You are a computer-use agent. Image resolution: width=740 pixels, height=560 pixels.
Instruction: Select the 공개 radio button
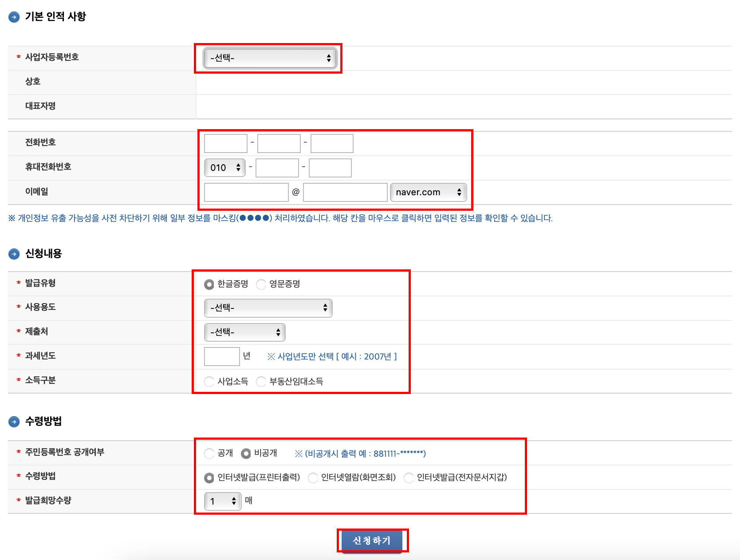pos(209,454)
